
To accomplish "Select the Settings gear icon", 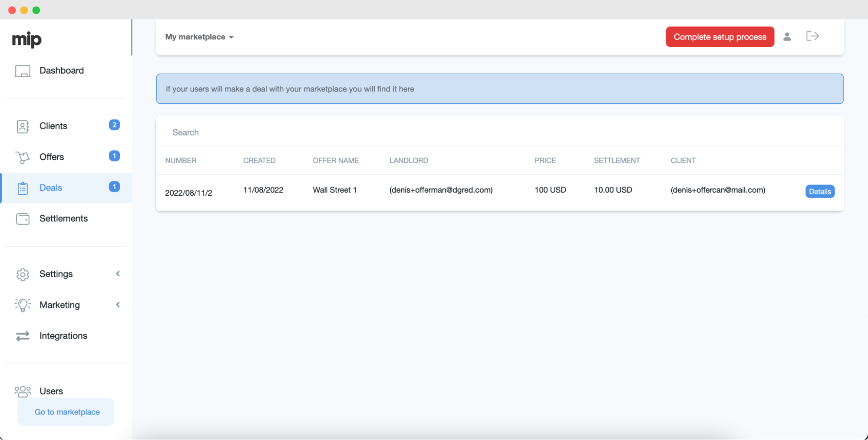I will 23,274.
